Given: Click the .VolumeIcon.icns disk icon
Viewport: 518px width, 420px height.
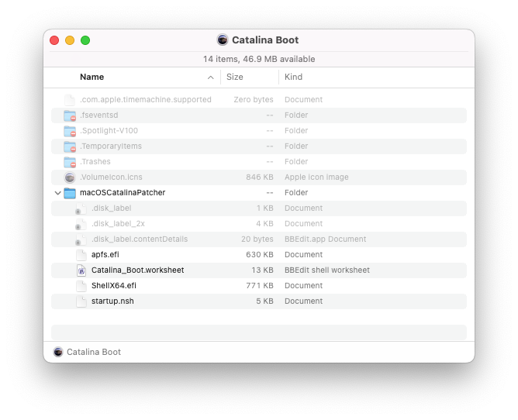Looking at the screenshot, I should 70,177.
